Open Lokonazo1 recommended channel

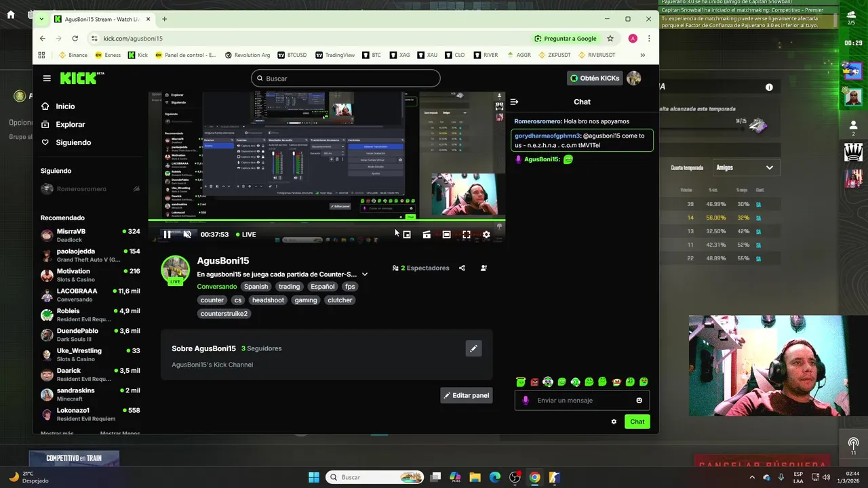pos(90,414)
